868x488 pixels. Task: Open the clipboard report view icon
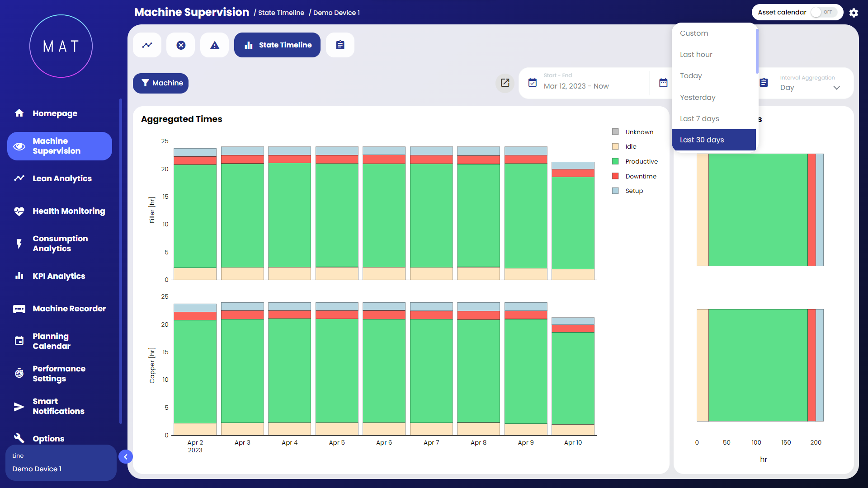340,45
